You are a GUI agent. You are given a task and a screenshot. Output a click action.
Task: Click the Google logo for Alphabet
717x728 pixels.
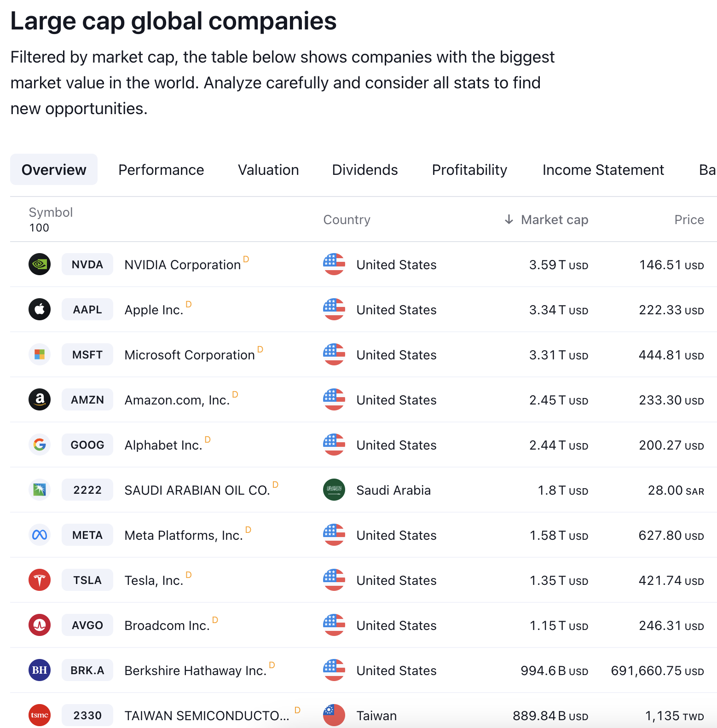pos(40,445)
